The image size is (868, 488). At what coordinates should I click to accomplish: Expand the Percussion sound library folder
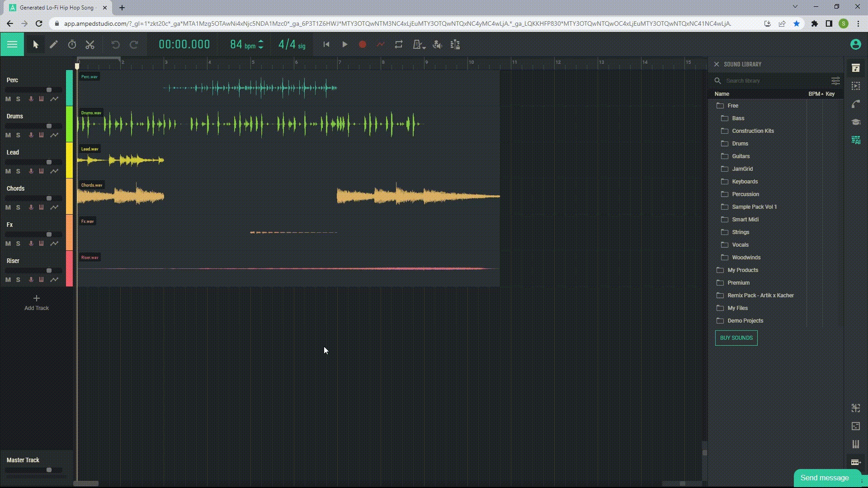[746, 194]
